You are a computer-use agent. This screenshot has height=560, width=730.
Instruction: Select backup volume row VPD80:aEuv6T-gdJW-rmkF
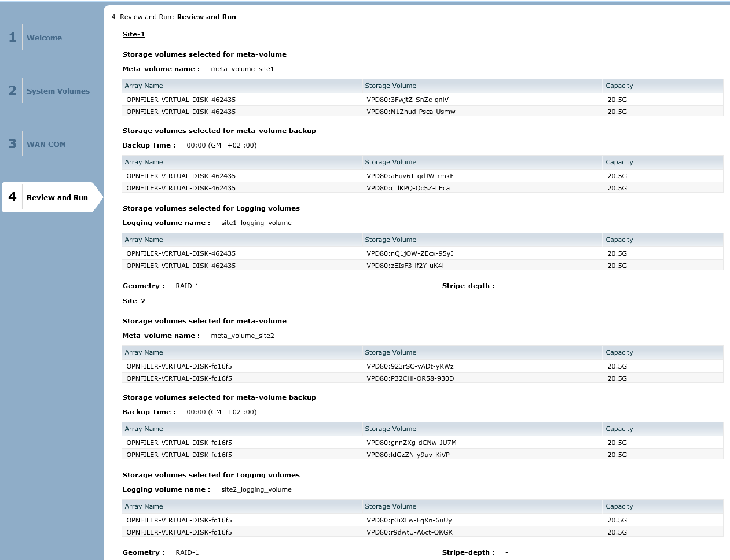pyautogui.click(x=410, y=176)
